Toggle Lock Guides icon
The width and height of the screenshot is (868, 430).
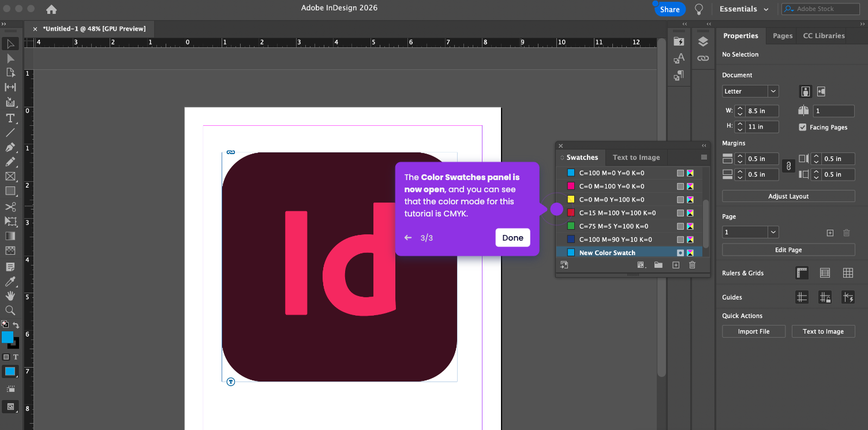[825, 297]
